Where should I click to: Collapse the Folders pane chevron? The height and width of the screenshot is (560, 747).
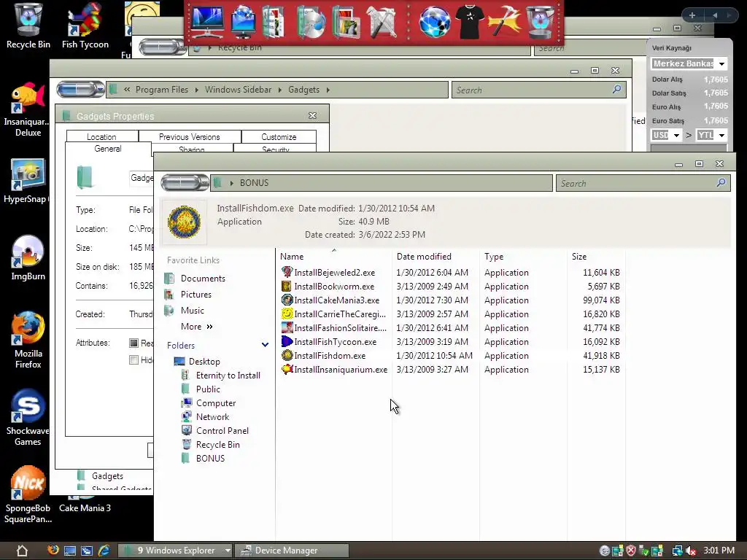point(265,345)
